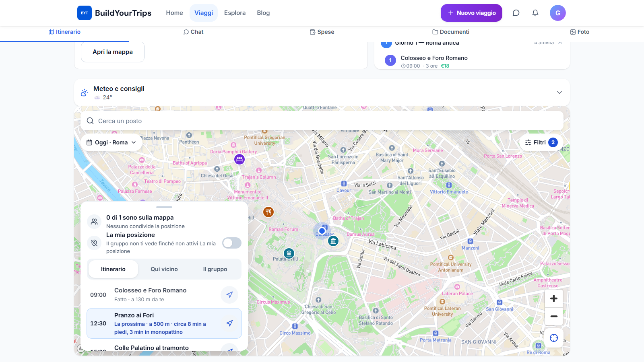The height and width of the screenshot is (362, 644).
Task: Click the bottom sheet drag handle
Action: (164, 207)
